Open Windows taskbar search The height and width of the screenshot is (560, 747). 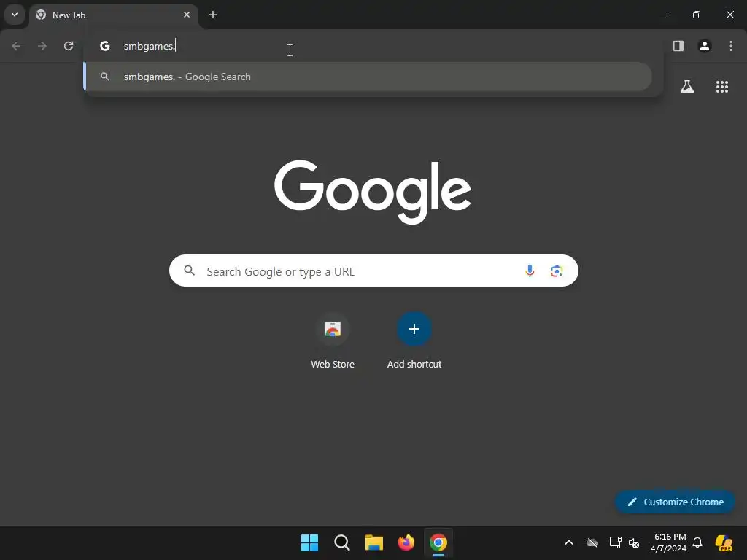click(x=341, y=542)
